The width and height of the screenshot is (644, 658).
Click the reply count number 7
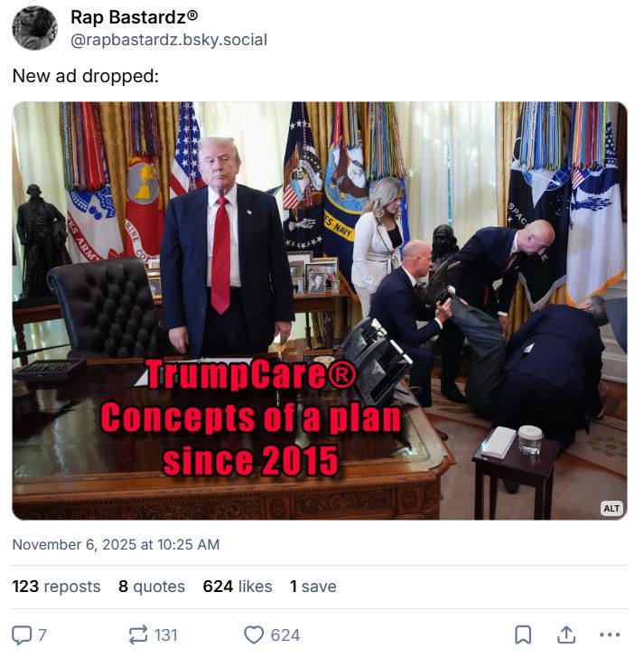pyautogui.click(x=42, y=635)
